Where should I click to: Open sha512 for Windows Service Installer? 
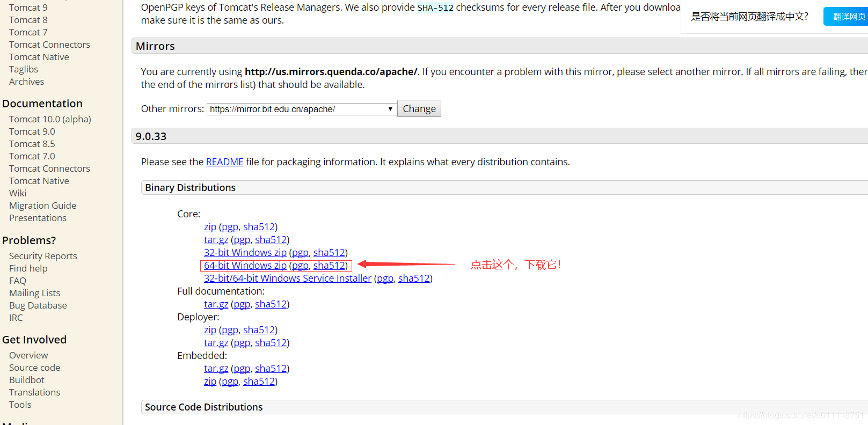point(414,279)
